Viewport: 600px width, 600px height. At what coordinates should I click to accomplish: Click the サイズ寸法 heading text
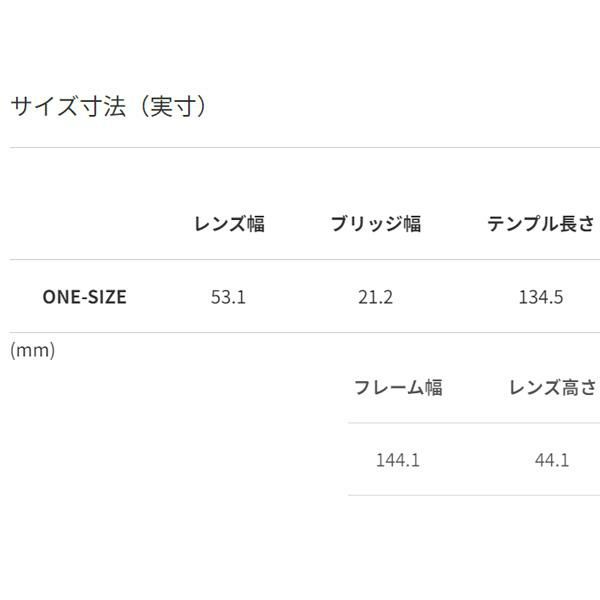point(70,106)
